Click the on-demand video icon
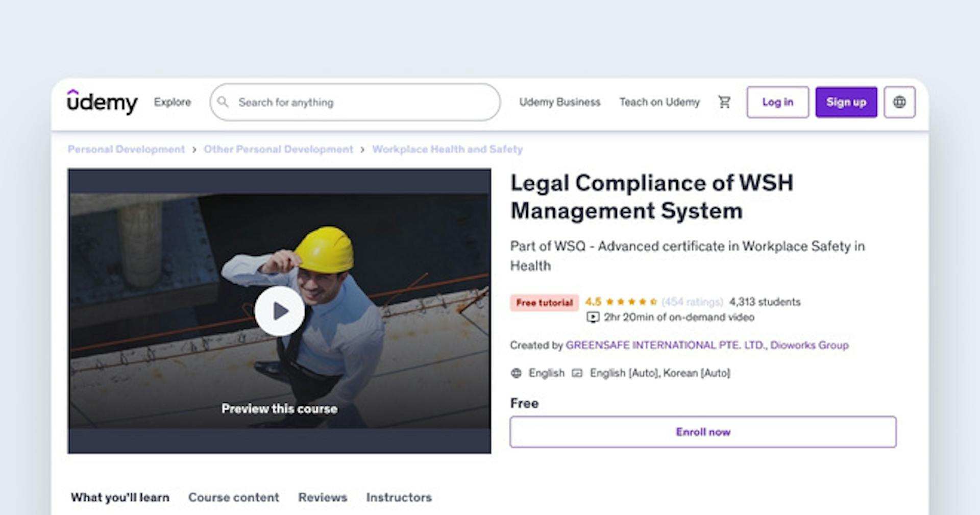This screenshot has height=515, width=980. click(x=593, y=317)
